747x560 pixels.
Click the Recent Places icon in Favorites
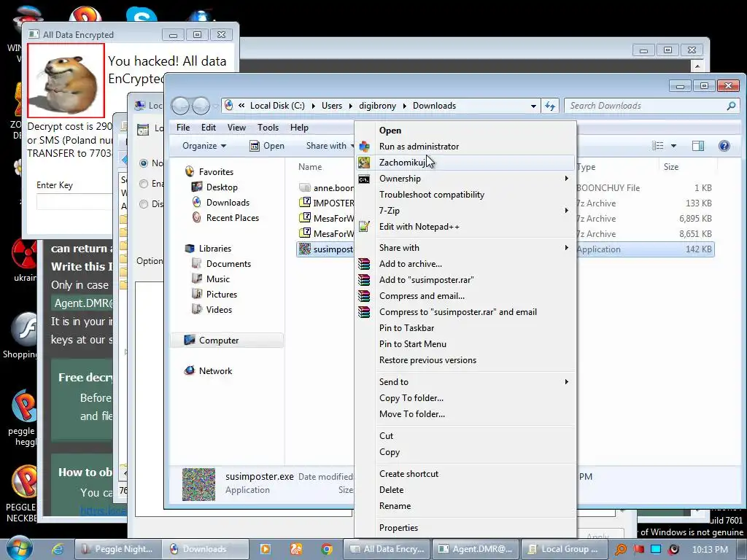197,217
